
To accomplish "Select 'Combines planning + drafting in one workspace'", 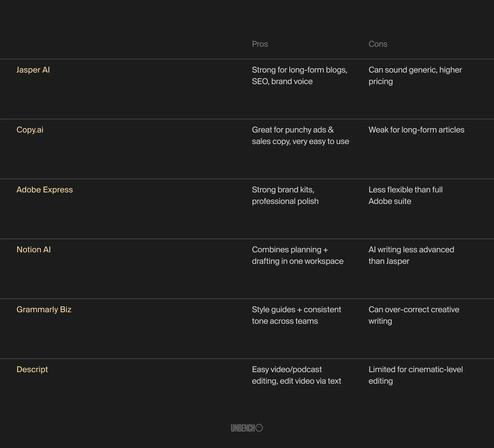I will coord(298,255).
